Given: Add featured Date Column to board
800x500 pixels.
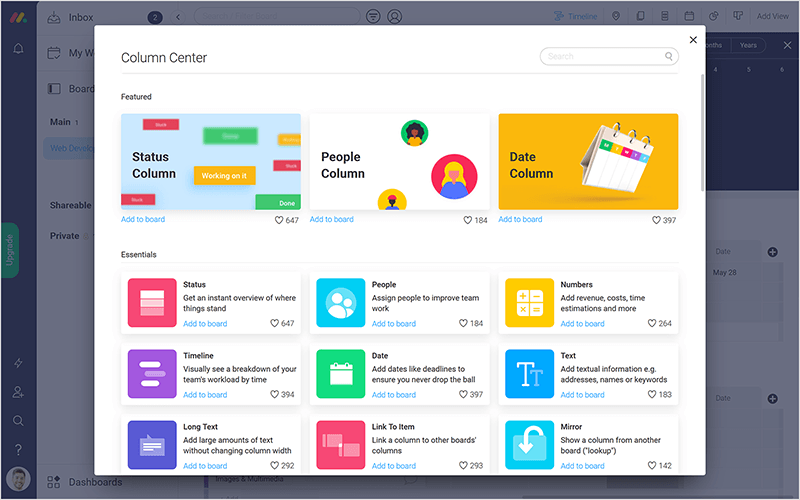Looking at the screenshot, I should click(520, 219).
